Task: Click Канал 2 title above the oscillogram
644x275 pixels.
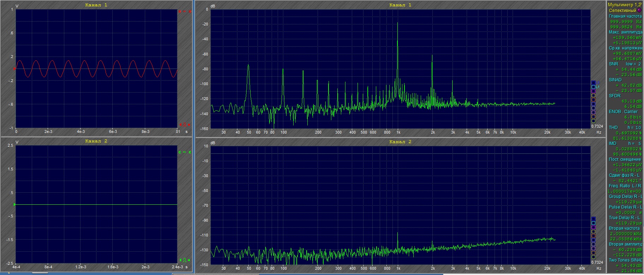Action: click(x=96, y=141)
